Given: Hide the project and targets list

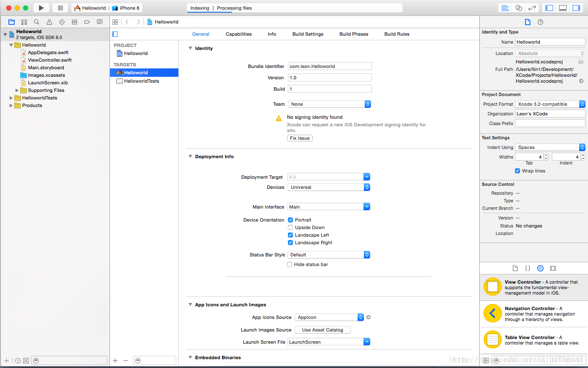Looking at the screenshot, I should coord(115,34).
